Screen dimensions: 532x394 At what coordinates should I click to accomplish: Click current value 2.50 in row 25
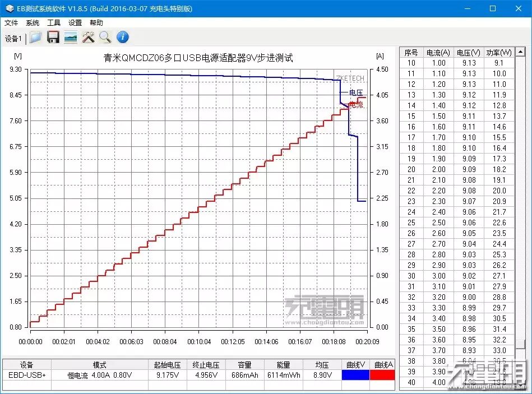click(439, 223)
